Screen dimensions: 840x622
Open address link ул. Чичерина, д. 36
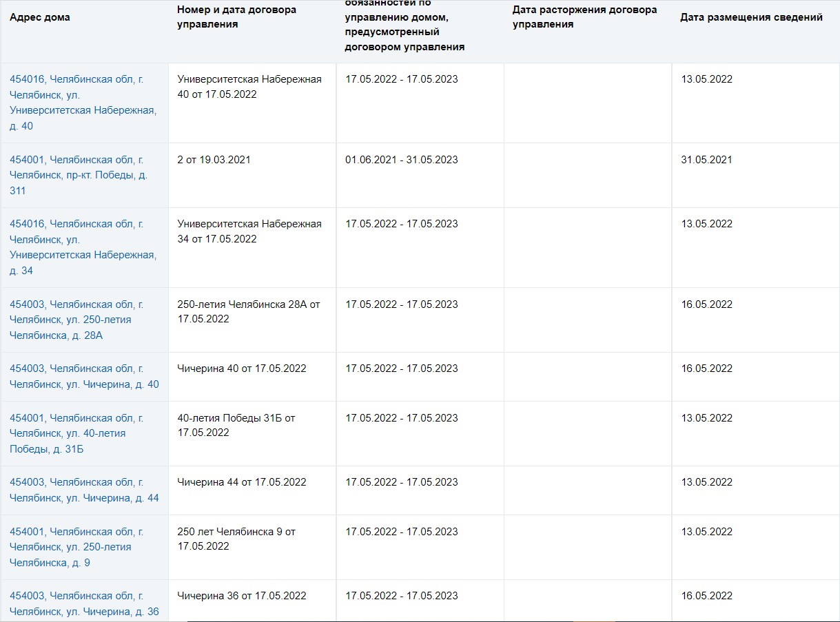pos(84,603)
